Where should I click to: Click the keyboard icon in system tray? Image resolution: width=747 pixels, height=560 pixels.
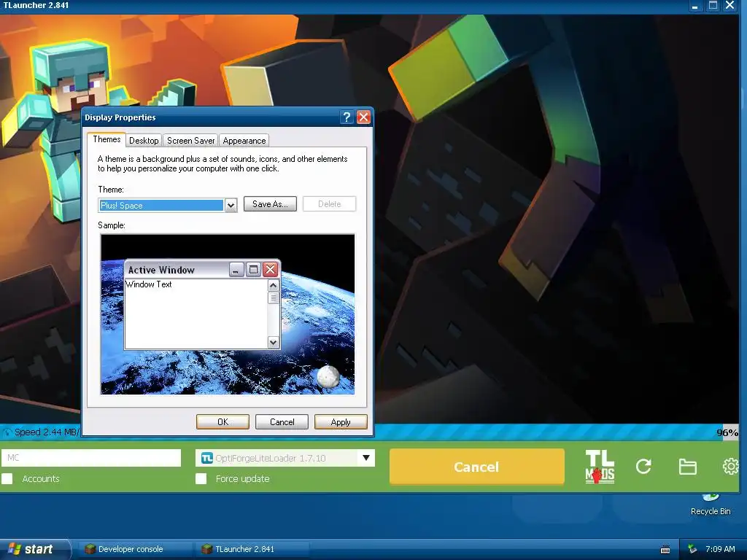pyautogui.click(x=665, y=550)
